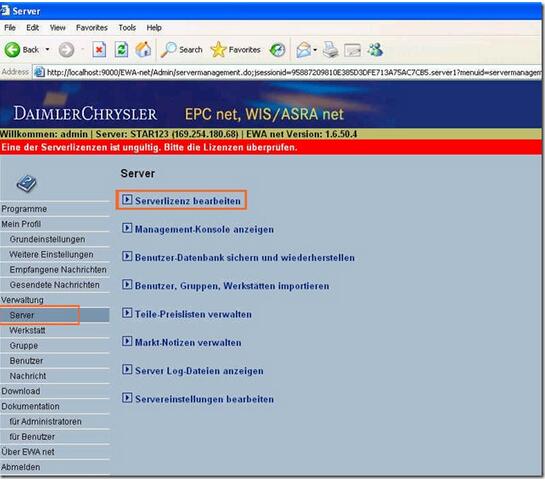
Task: Click the Search magnifier icon
Action: [x=169, y=50]
